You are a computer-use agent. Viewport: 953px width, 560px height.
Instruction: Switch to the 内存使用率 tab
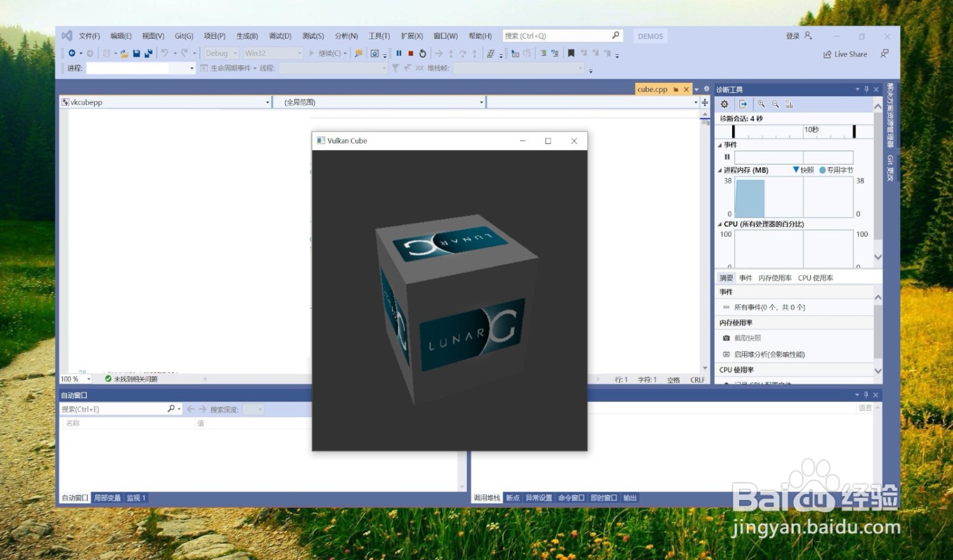pyautogui.click(x=775, y=278)
